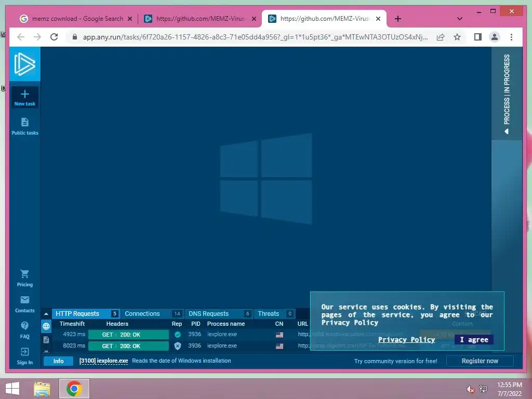
Task: Click the Process name column header
Action: 226,324
